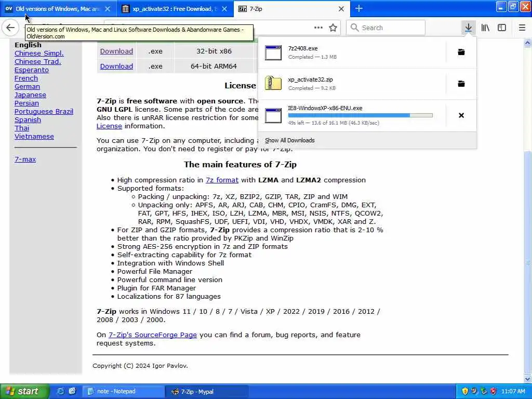Click the xp_activate32.zip download entry name
Image resolution: width=532 pixels, height=399 pixels.
point(311,79)
